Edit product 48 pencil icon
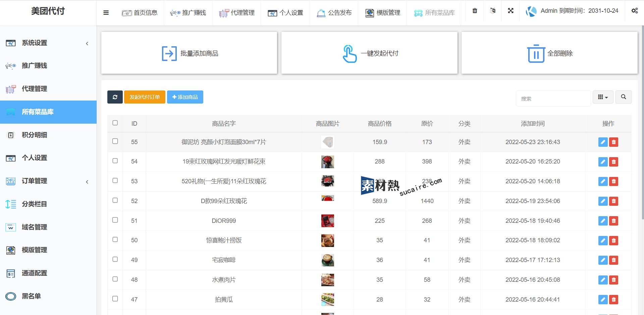The width and height of the screenshot is (644, 315). coord(603,280)
